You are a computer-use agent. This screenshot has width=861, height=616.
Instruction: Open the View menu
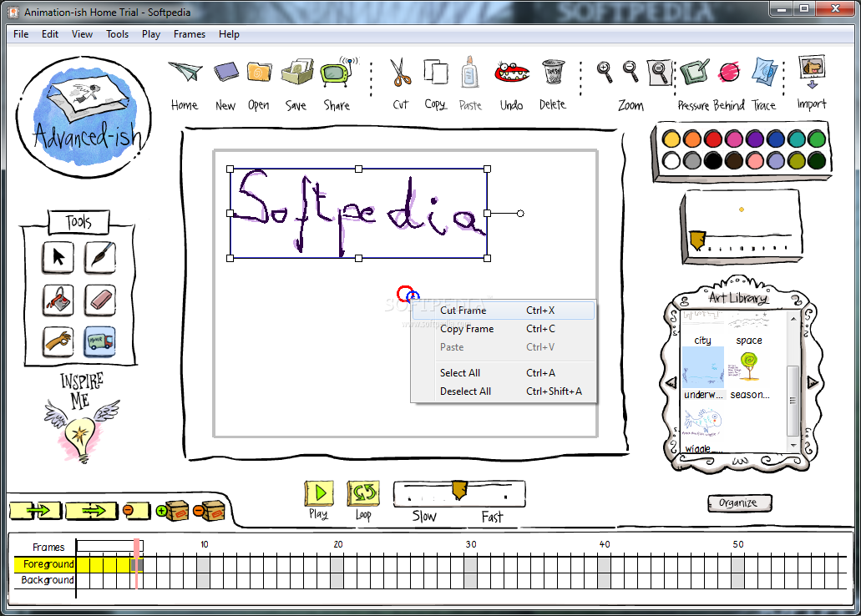(x=82, y=34)
